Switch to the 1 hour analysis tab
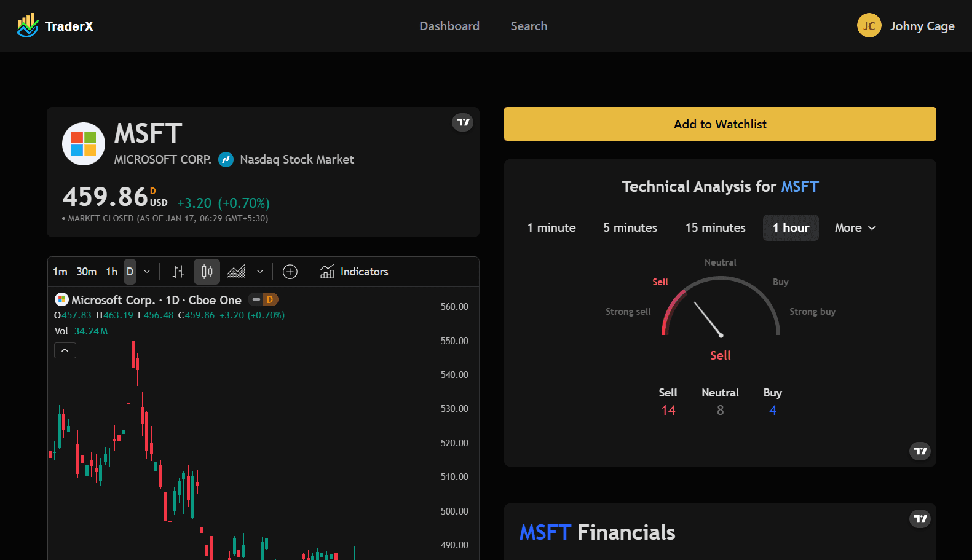 791,228
